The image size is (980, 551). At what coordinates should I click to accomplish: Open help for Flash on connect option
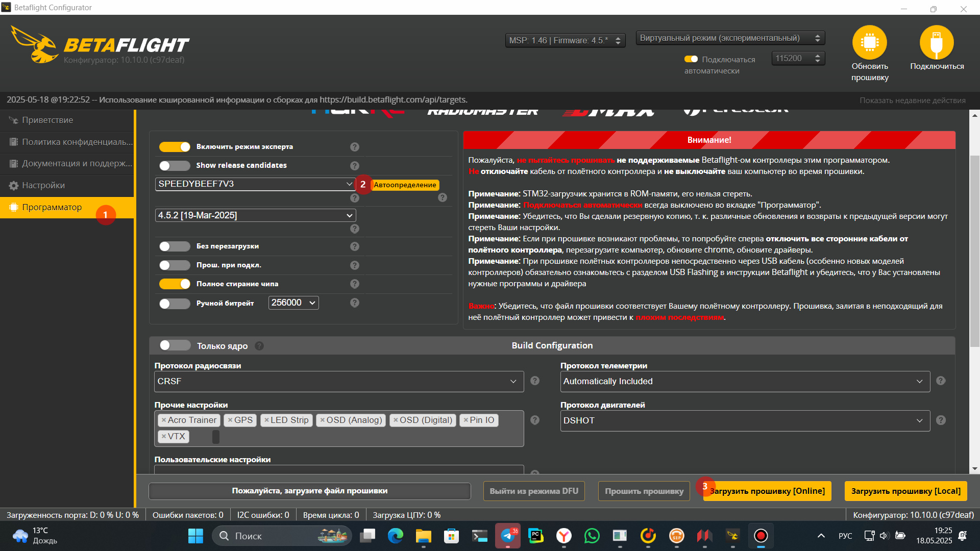coord(355,265)
